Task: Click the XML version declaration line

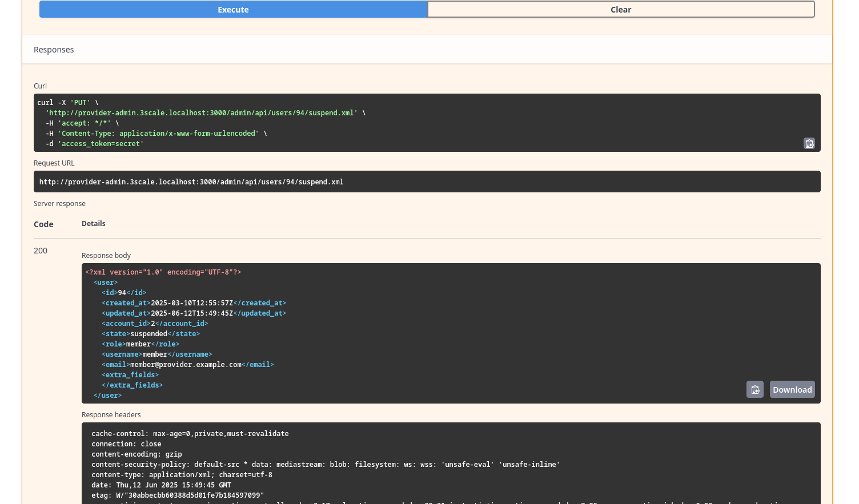Action: 163,272
